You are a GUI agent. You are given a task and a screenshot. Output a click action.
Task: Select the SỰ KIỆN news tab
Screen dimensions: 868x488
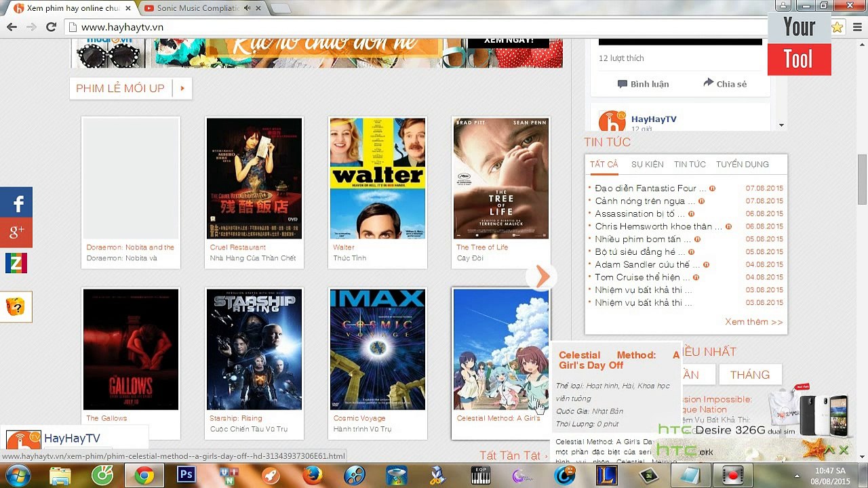[x=647, y=165]
